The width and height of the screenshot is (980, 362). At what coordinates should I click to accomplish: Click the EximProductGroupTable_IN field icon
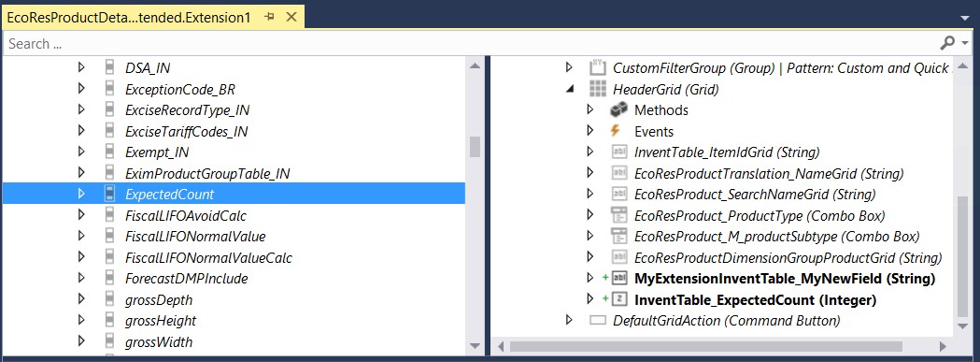click(110, 173)
